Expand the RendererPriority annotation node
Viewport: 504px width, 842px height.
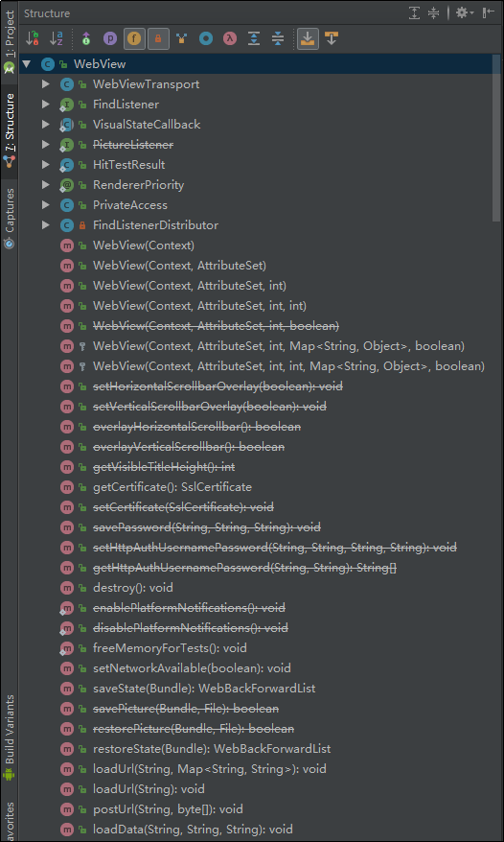coord(46,185)
